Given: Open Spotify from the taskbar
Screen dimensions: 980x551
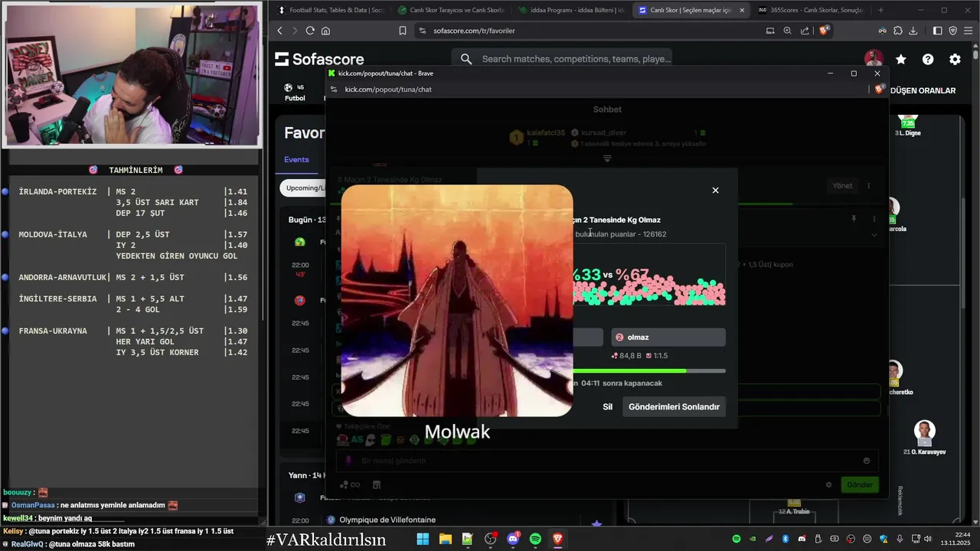Looking at the screenshot, I should (535, 539).
